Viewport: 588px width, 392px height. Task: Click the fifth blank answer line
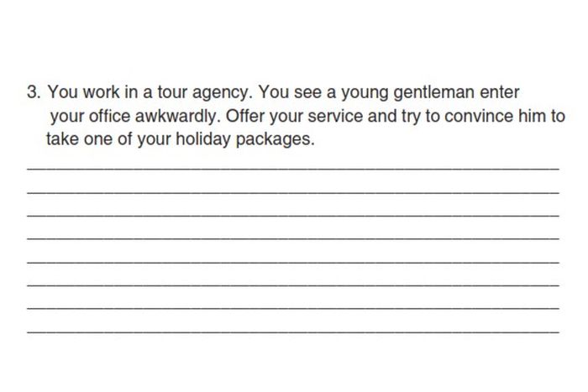tap(293, 263)
